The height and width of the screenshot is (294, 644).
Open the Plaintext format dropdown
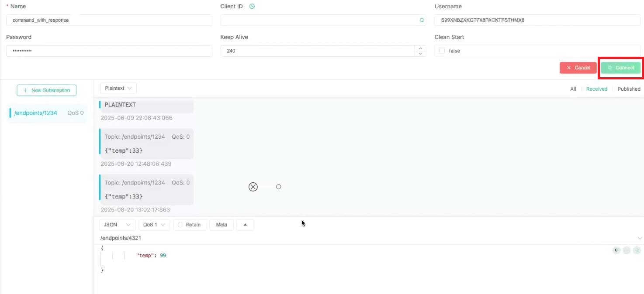click(x=118, y=88)
